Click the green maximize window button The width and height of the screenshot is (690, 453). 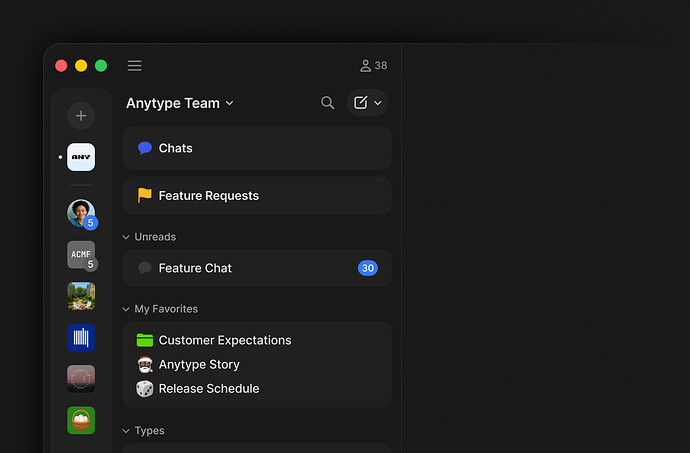click(x=101, y=66)
